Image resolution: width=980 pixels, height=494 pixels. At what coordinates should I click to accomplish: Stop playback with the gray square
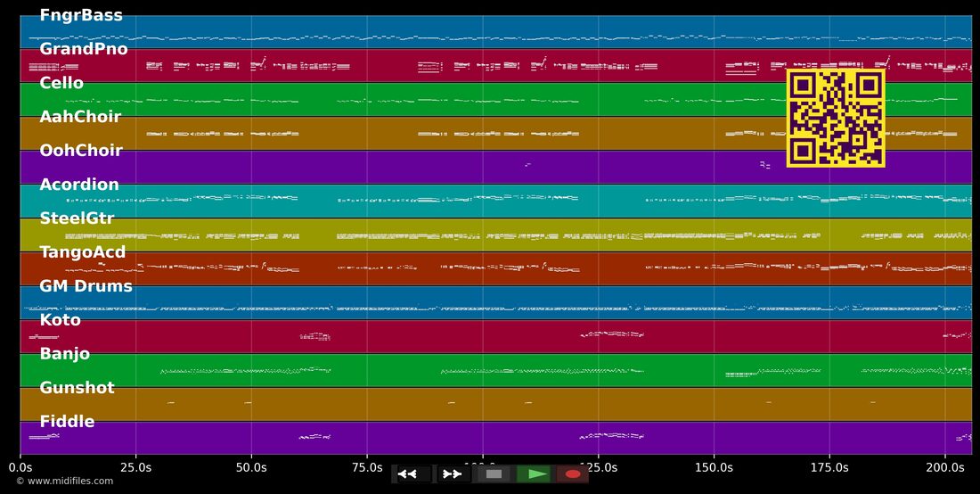tap(494, 474)
